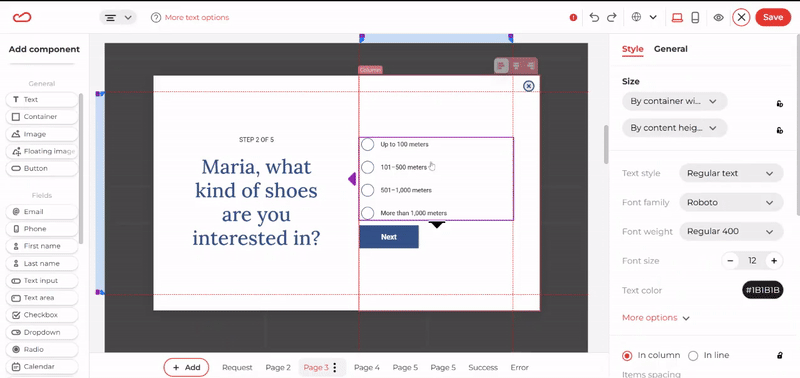Switch to the Page 2 tab
Screen dimensions: 800x378
click(278, 367)
